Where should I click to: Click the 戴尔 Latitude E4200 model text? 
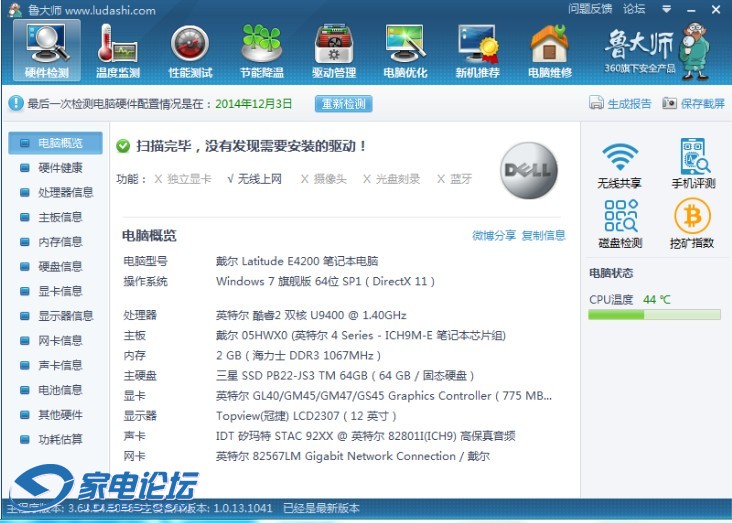click(x=297, y=261)
